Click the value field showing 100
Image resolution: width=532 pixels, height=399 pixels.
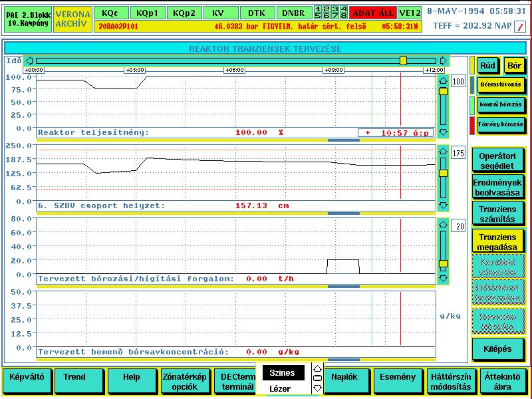(458, 81)
